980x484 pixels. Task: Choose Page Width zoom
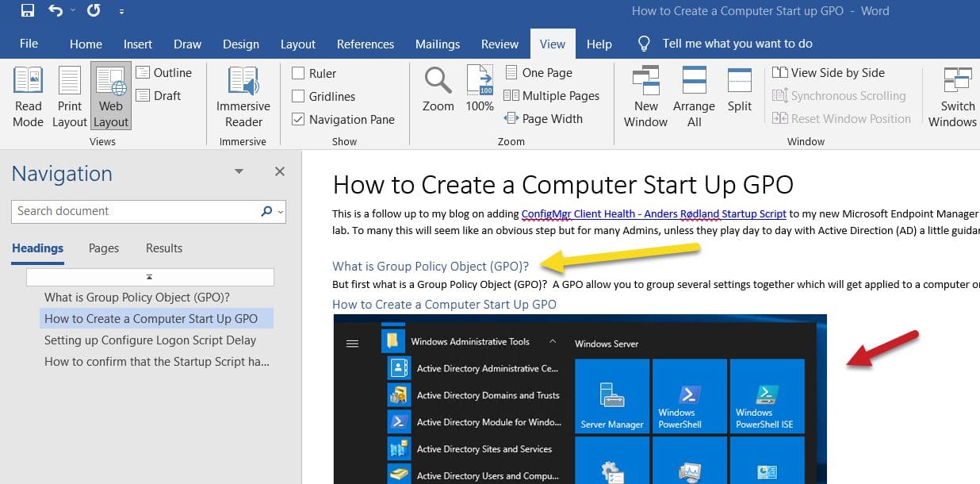(543, 118)
